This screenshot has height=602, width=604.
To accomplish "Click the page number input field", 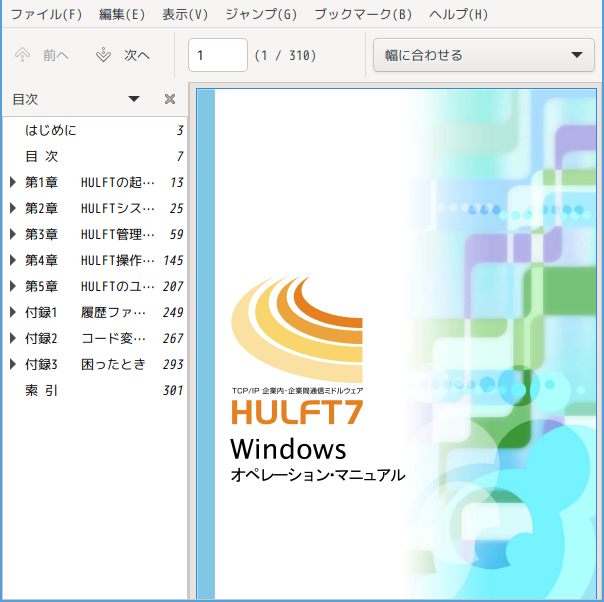I will click(218, 55).
